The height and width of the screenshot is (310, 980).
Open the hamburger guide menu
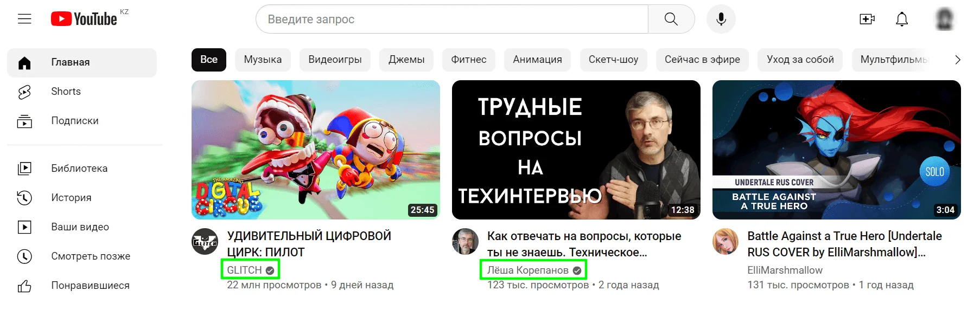tap(24, 19)
